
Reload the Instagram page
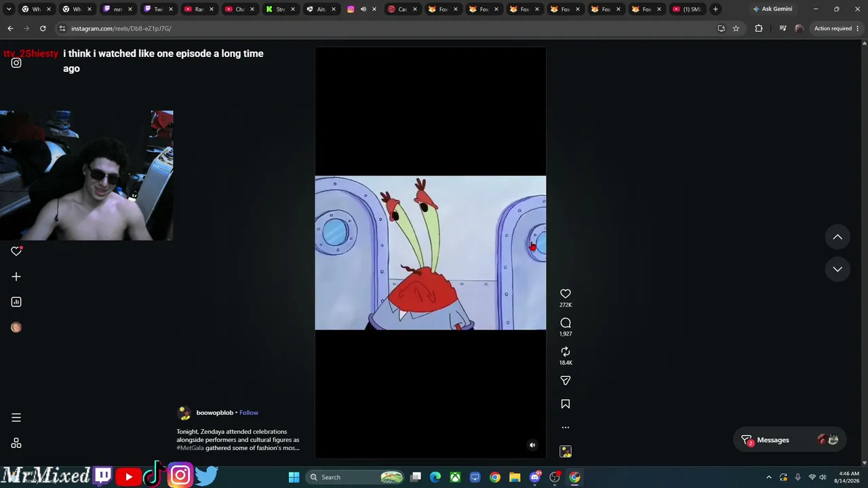(x=43, y=28)
